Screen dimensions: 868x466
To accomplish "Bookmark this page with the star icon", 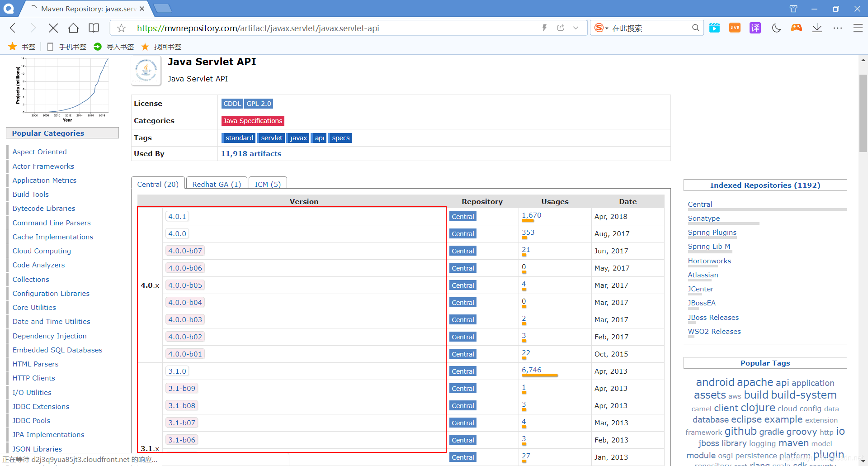I will [121, 28].
